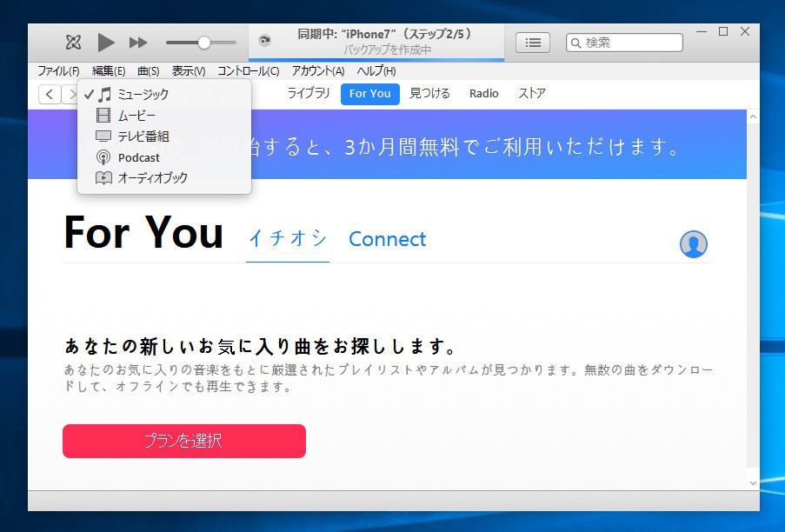
Task: Open the 編集(E) menu
Action: (109, 71)
